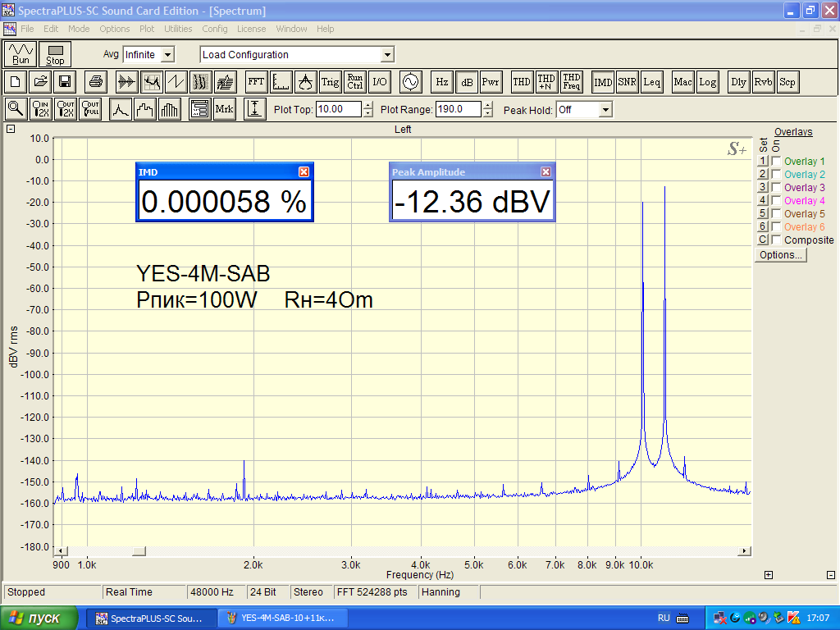This screenshot has height=630, width=840.
Task: Enable Composite overlay checkbox
Action: tap(776, 240)
